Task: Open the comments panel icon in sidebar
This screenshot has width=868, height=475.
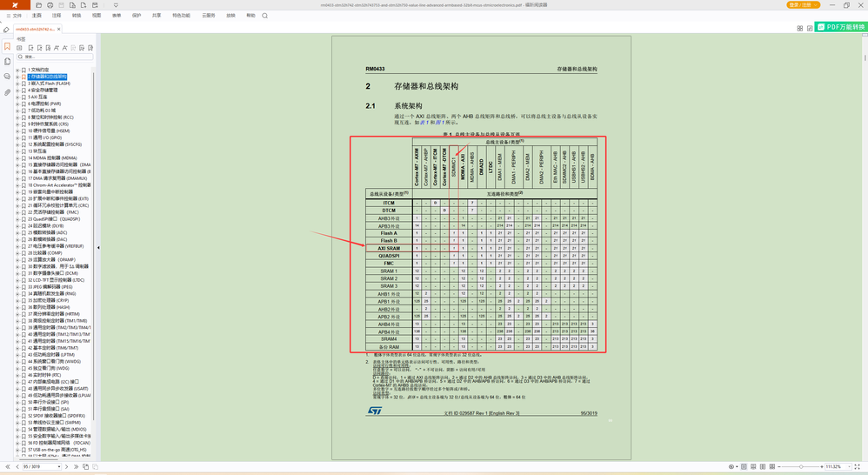Action: 7,77
